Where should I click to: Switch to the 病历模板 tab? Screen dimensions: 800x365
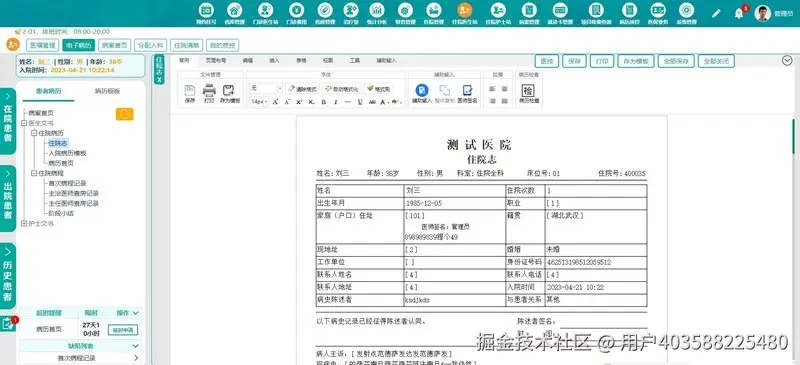click(x=107, y=91)
